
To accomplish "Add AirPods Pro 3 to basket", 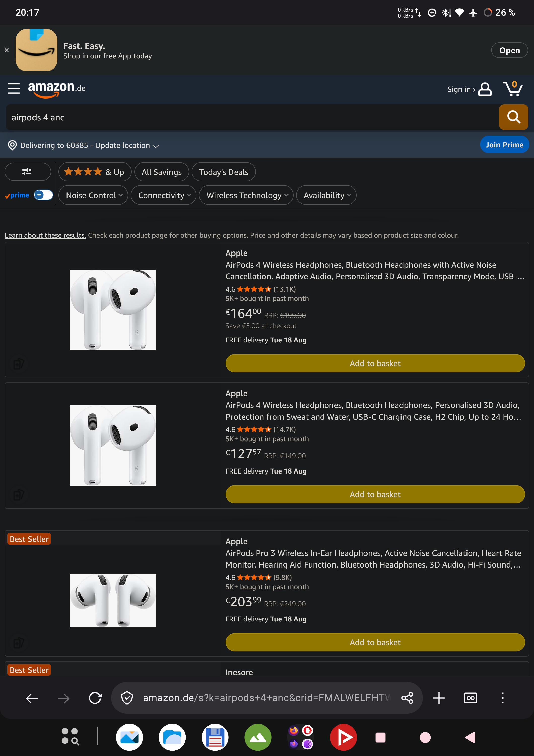I will click(375, 642).
